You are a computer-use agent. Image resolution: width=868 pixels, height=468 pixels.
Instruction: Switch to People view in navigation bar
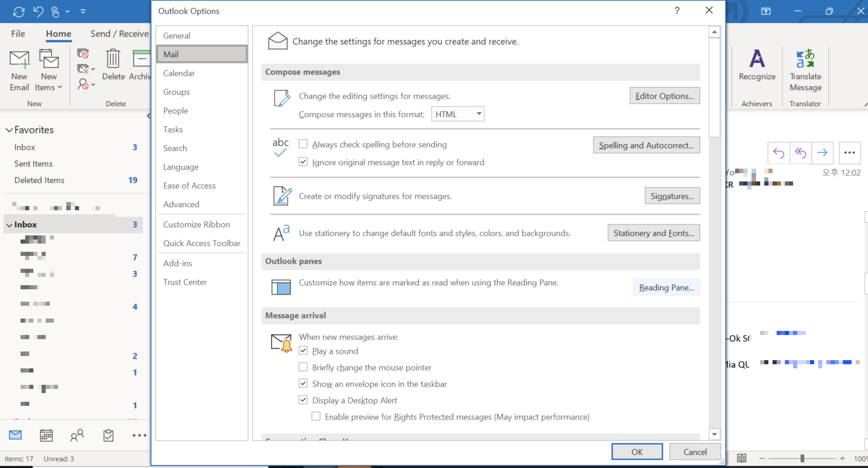[x=77, y=435]
